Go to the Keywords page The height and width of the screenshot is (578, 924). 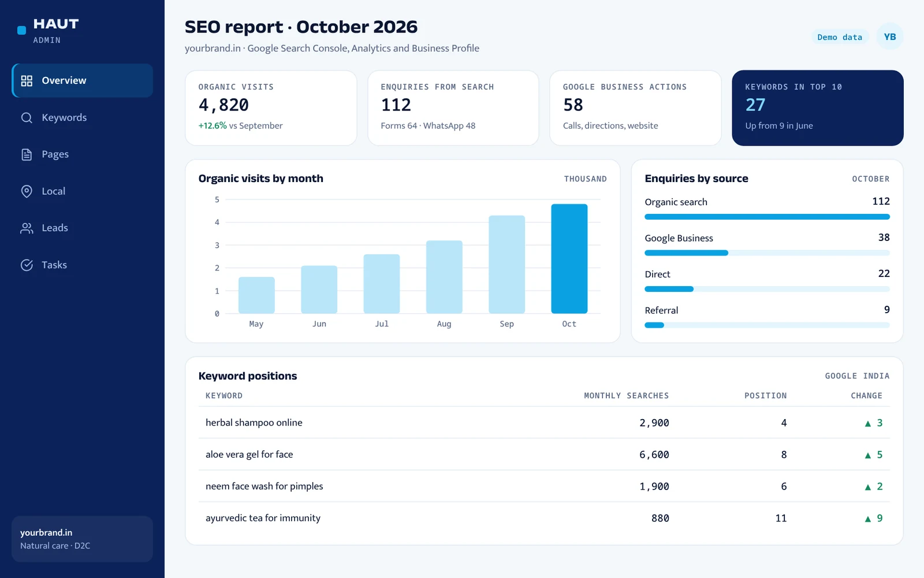(x=82, y=117)
